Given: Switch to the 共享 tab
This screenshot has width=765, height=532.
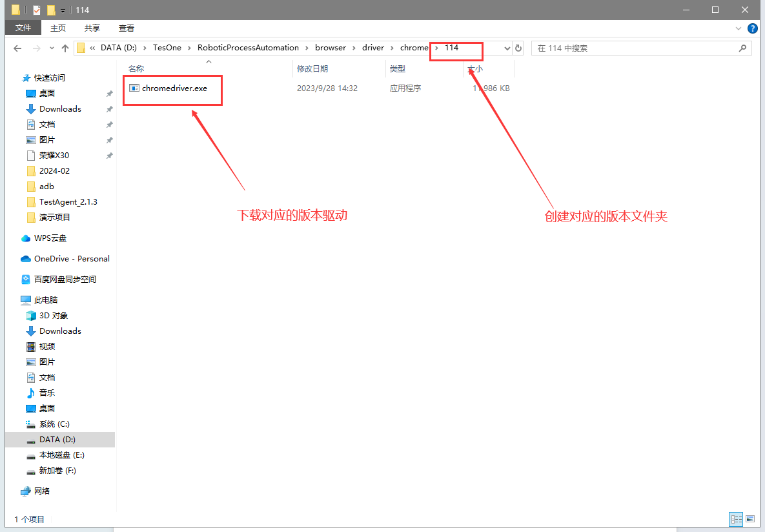Looking at the screenshot, I should [92, 28].
